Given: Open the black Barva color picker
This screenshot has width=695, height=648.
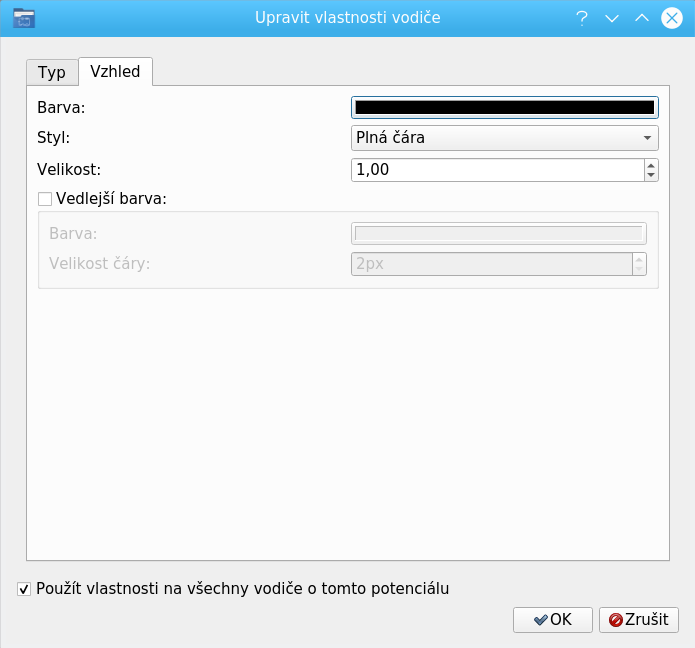Looking at the screenshot, I should click(504, 107).
